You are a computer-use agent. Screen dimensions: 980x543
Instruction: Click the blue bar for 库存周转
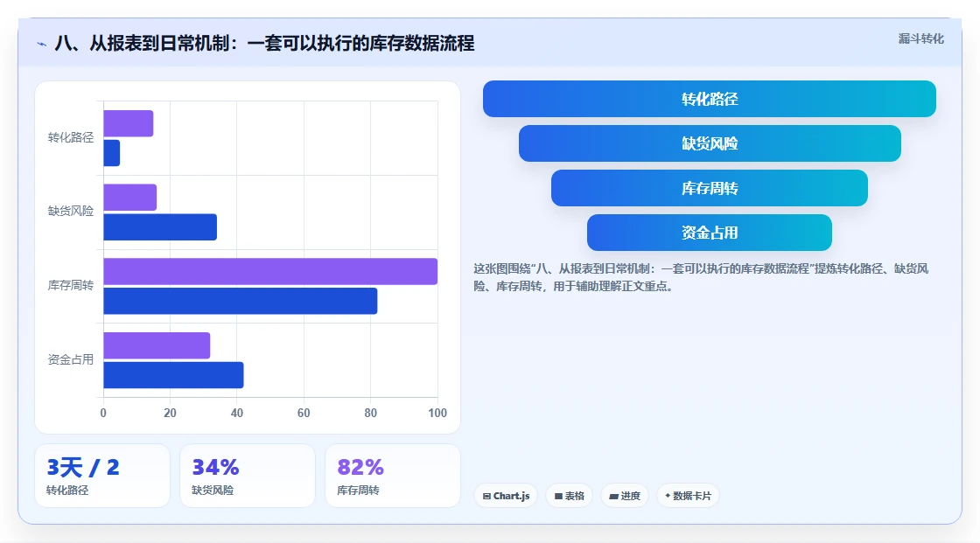241,301
